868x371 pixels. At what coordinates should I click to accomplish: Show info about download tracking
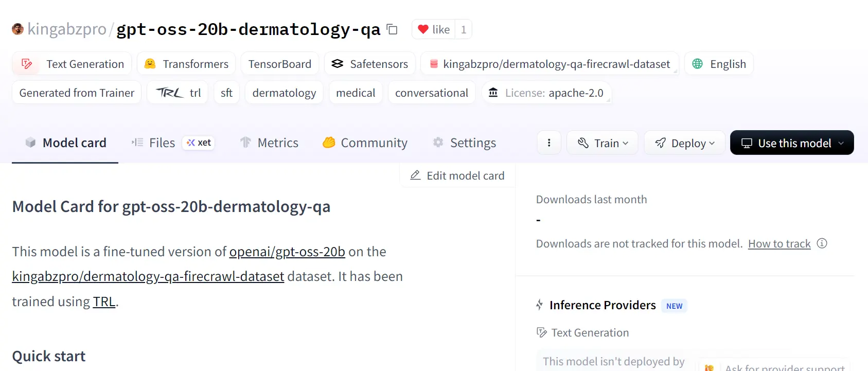tap(822, 243)
